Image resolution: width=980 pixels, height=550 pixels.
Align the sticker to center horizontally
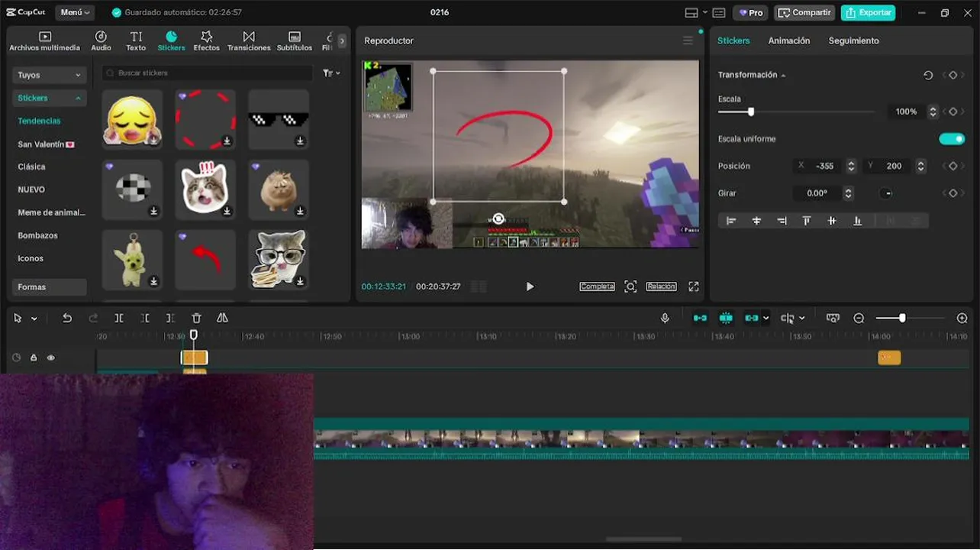click(x=756, y=221)
